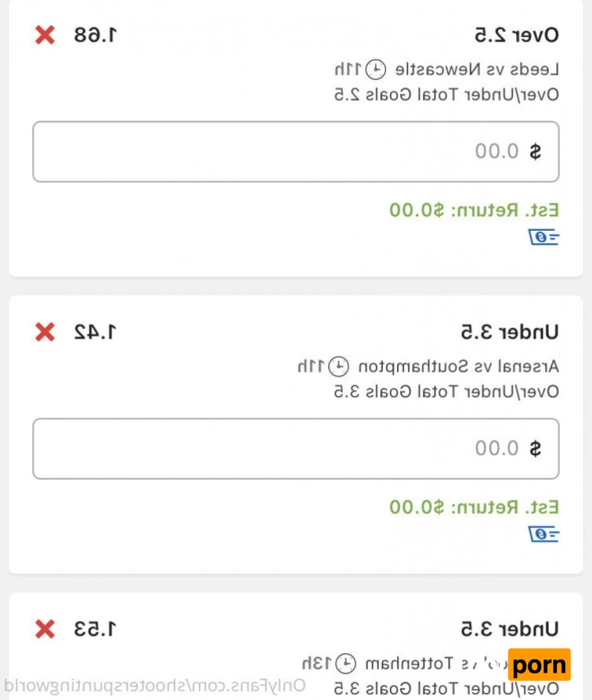The height and width of the screenshot is (700, 592).
Task: Focus the stake field for Arsenal vs Southampton
Action: point(296,448)
